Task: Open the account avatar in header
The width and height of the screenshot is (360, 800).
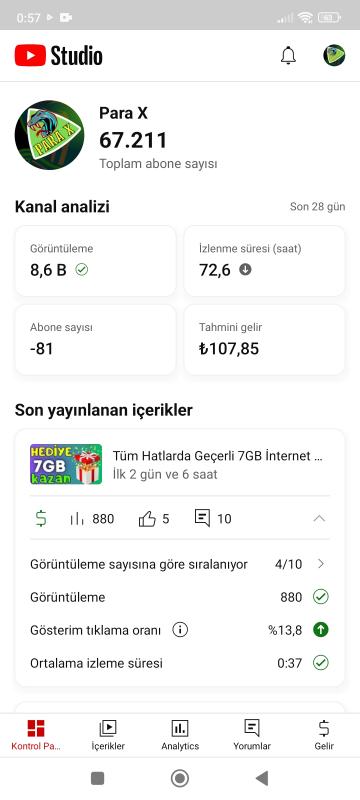Action: pos(334,55)
